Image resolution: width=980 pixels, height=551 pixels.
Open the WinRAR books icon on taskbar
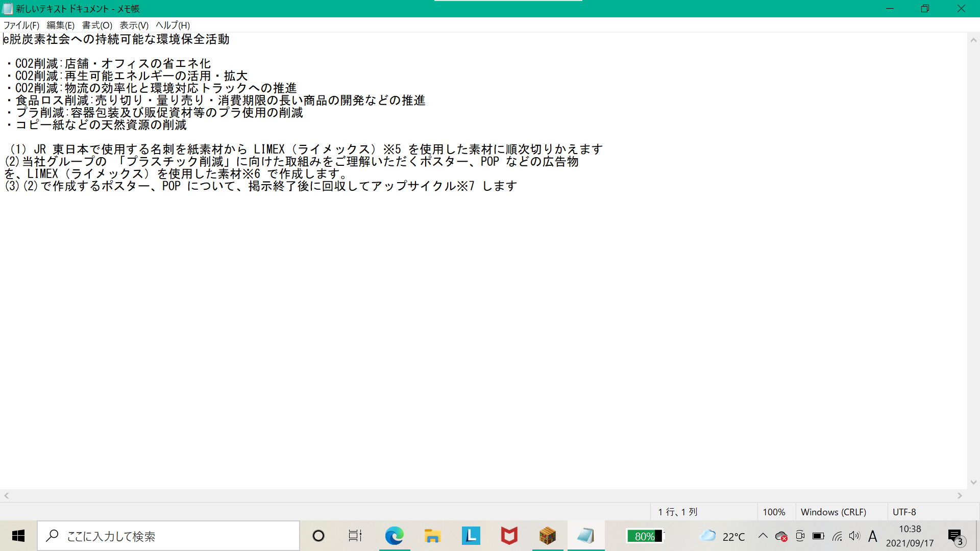pyautogui.click(x=547, y=536)
